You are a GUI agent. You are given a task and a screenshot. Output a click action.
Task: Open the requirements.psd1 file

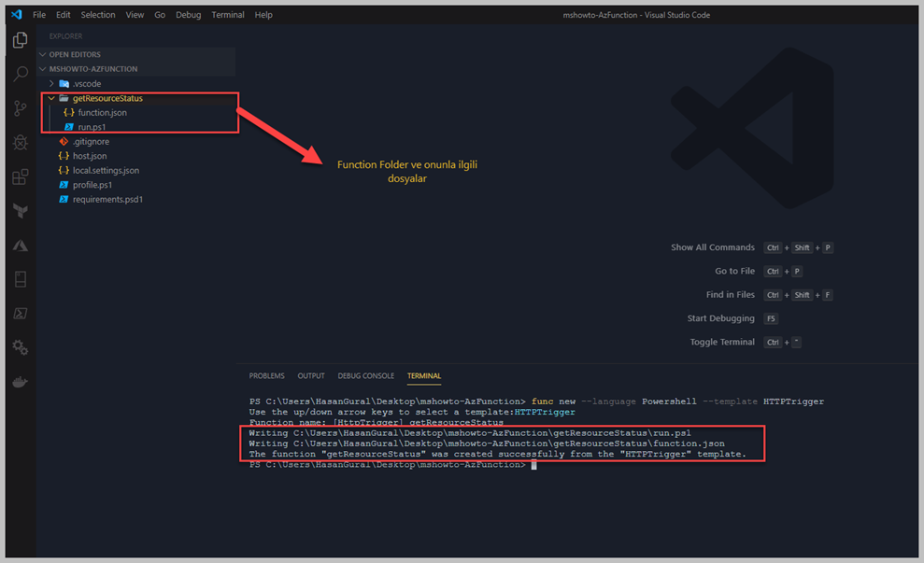(x=107, y=199)
